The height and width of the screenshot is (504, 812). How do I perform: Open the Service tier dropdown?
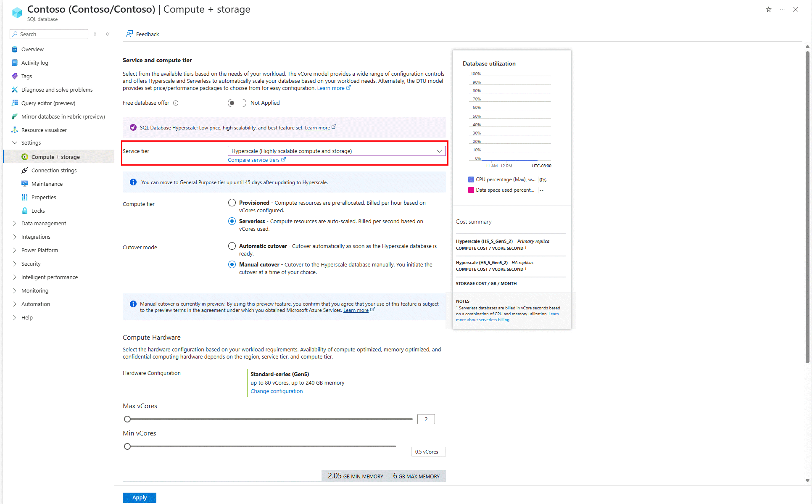[x=336, y=151]
